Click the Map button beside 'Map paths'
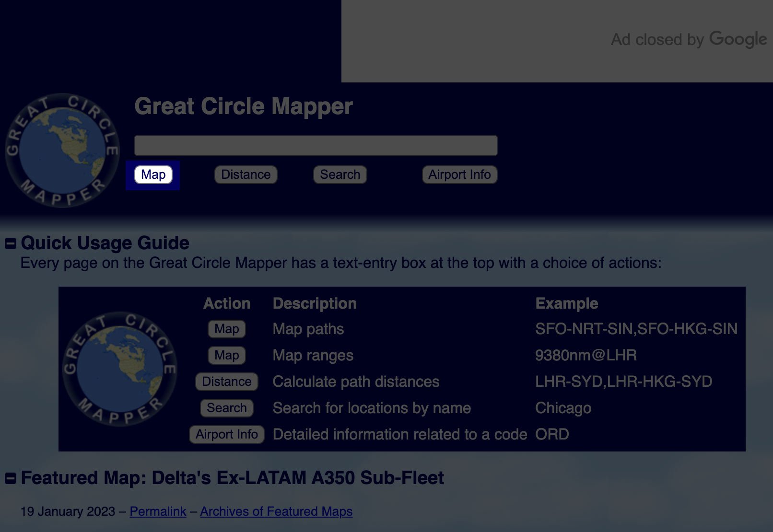The height and width of the screenshot is (532, 773). pyautogui.click(x=226, y=329)
